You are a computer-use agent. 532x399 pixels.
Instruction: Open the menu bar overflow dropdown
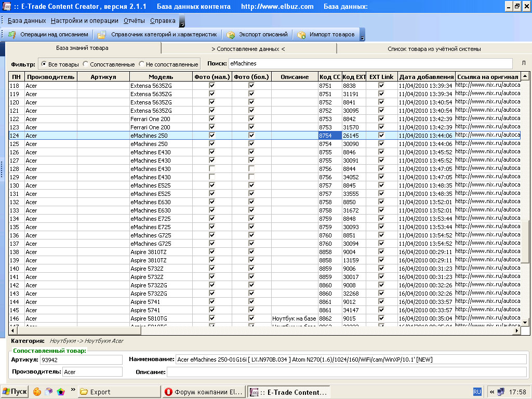(x=182, y=21)
